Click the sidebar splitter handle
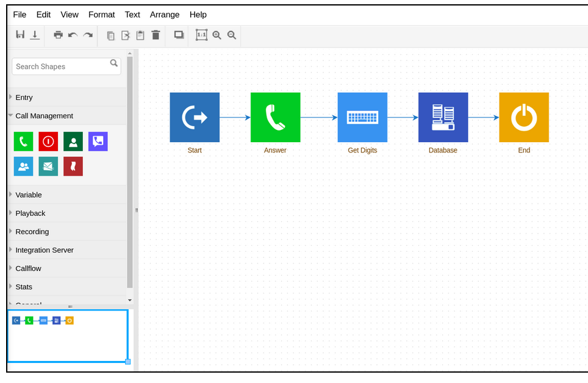The image size is (588, 383). pyautogui.click(x=137, y=210)
